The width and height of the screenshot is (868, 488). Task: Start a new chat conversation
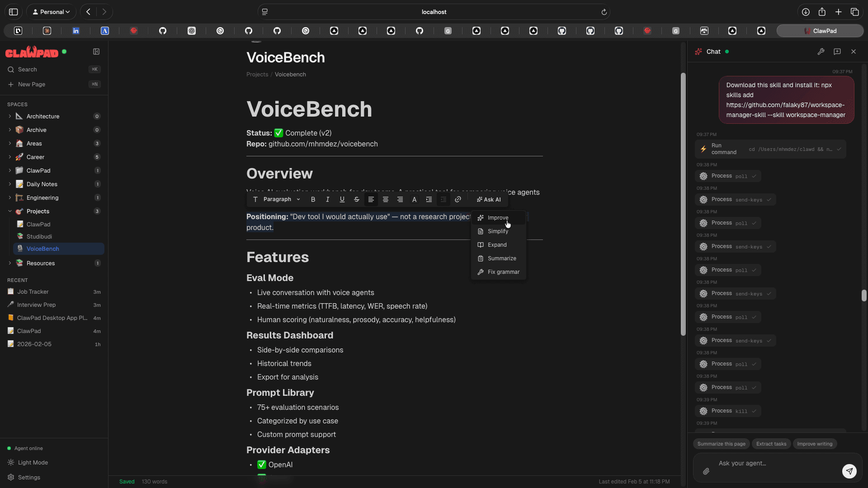(837, 52)
